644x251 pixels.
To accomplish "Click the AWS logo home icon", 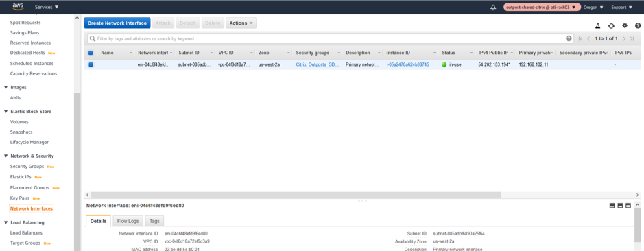I will 18,7.
